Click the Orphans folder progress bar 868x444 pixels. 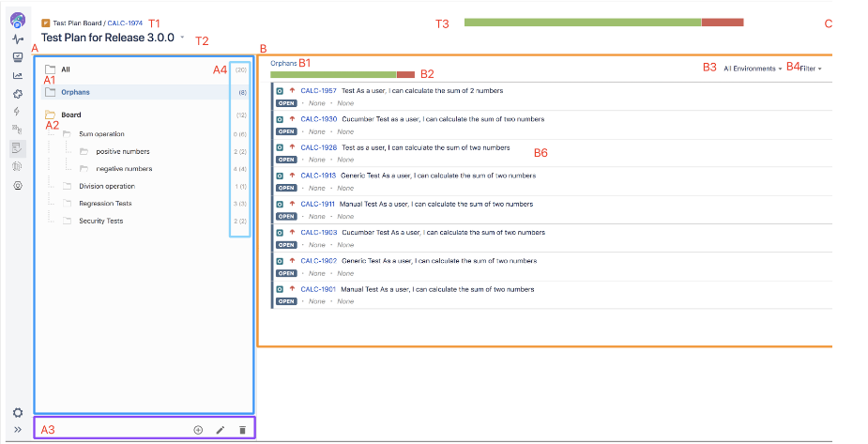tap(343, 74)
